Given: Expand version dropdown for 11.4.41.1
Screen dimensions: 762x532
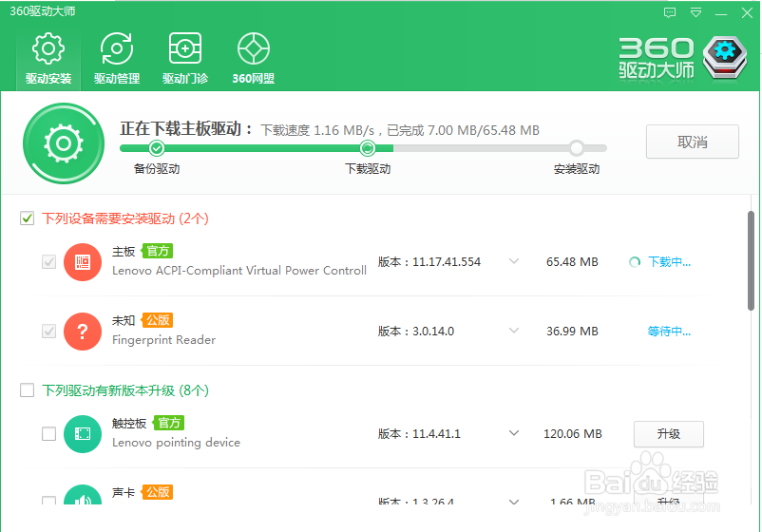Looking at the screenshot, I should (514, 433).
